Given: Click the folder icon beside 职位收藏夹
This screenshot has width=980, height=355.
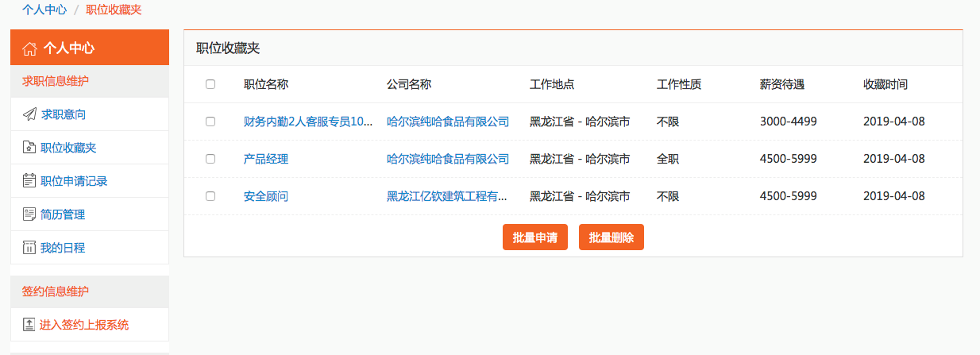Looking at the screenshot, I should click(29, 148).
